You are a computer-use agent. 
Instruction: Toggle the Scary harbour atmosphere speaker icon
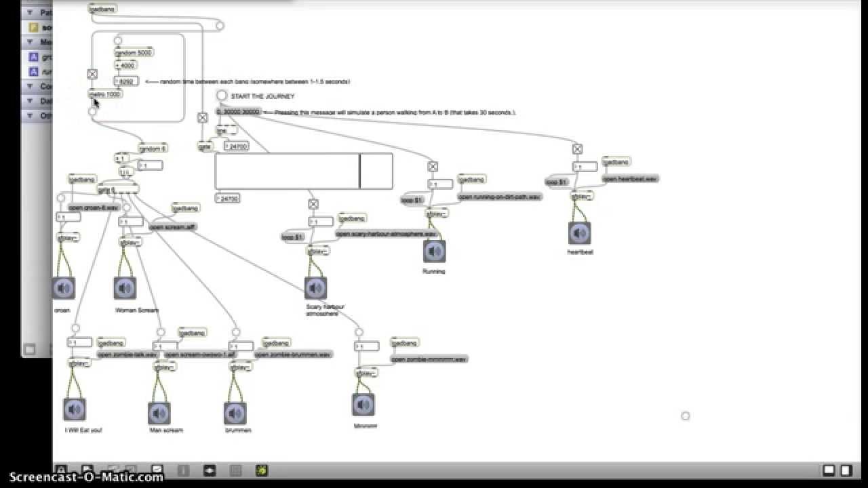point(315,288)
